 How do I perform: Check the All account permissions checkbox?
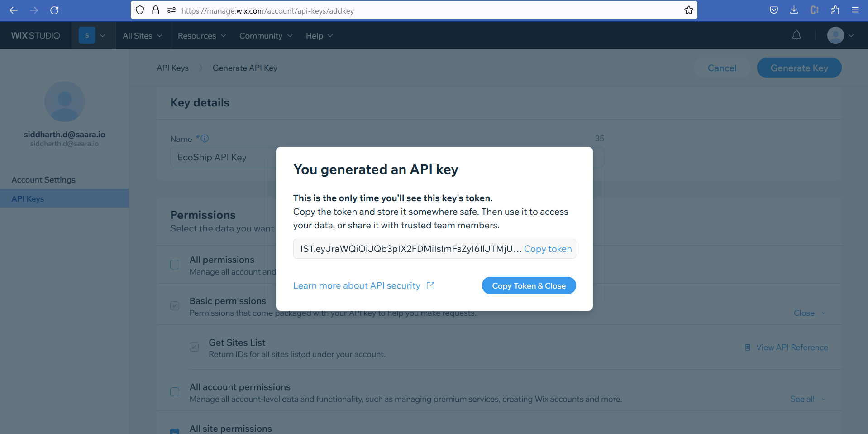pos(175,392)
